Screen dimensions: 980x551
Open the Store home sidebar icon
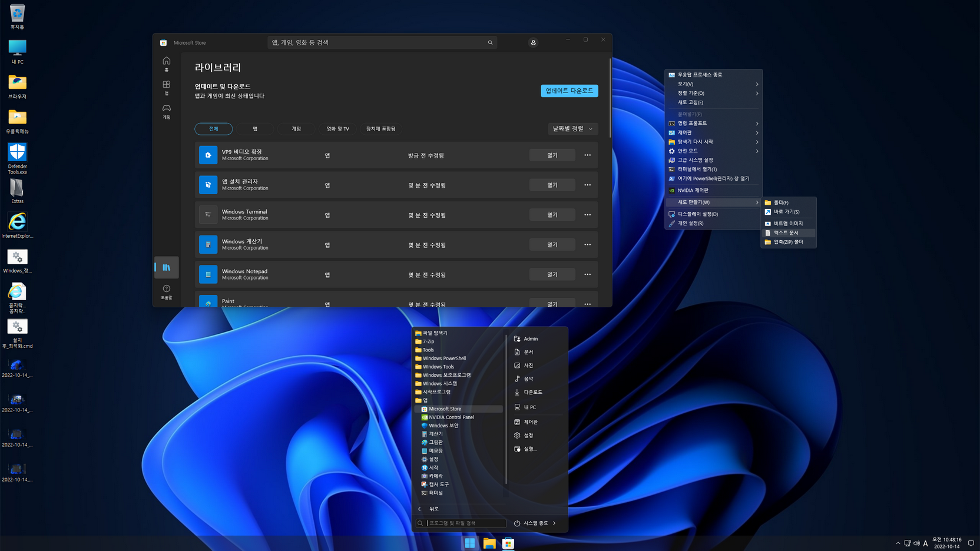[167, 64]
